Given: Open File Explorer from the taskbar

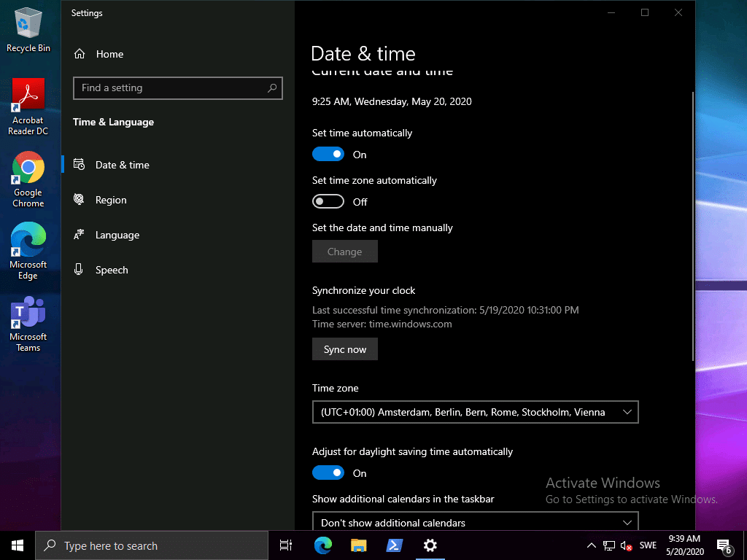Looking at the screenshot, I should tap(358, 545).
